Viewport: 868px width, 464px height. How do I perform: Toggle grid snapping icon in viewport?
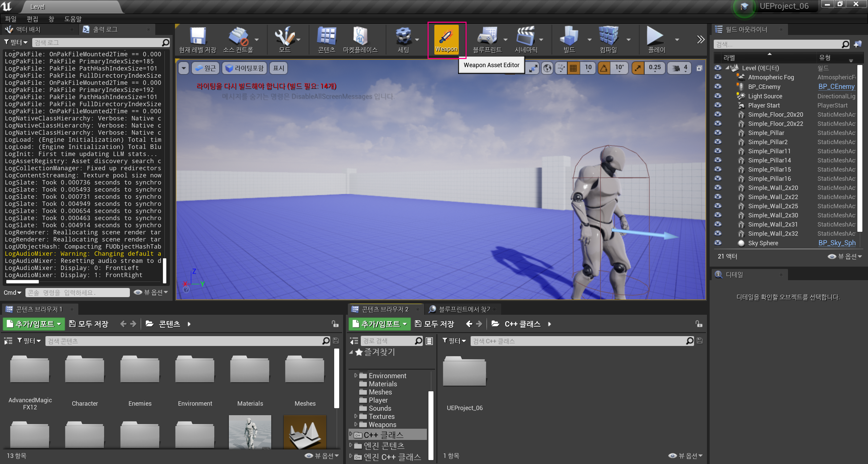point(573,68)
